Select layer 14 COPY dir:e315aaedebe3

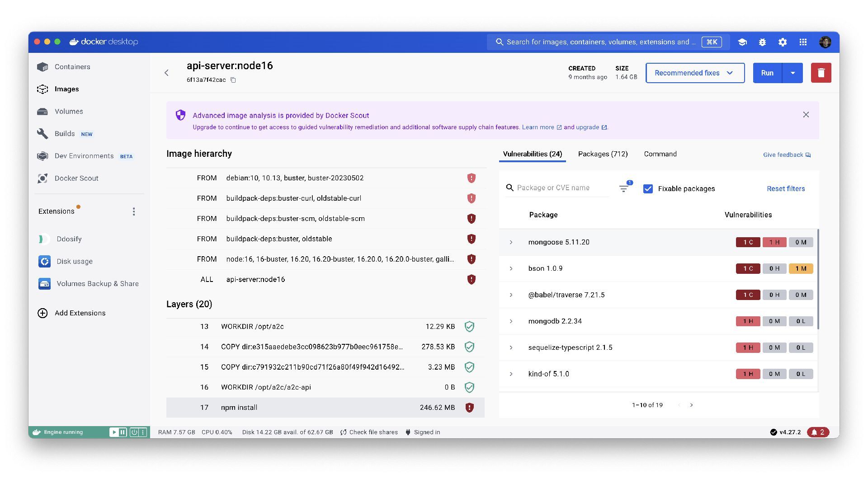(x=325, y=347)
